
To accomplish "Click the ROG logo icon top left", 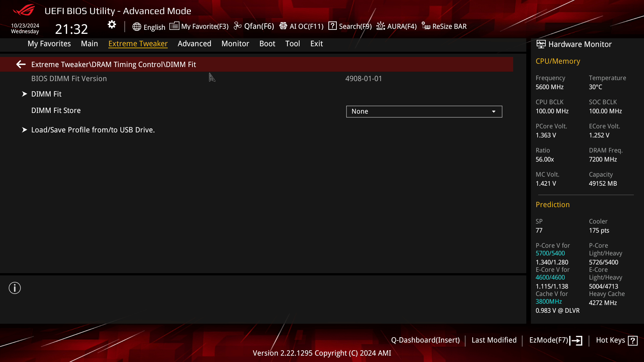I will click(24, 10).
